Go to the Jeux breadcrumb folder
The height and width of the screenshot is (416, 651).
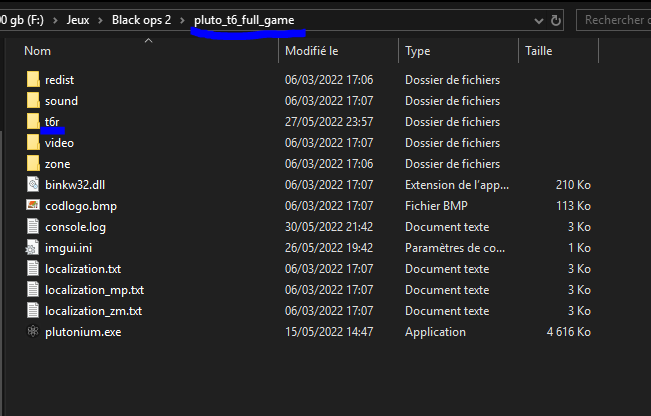coord(78,20)
